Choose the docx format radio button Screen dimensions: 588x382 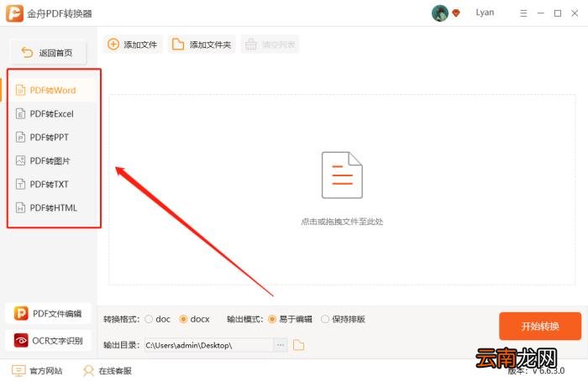coord(183,319)
